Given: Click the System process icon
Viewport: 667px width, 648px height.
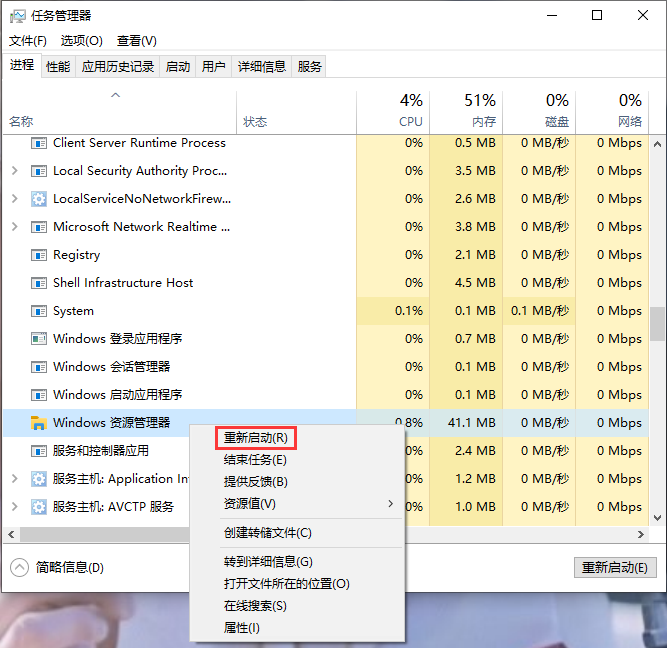Looking at the screenshot, I should pos(39,311).
